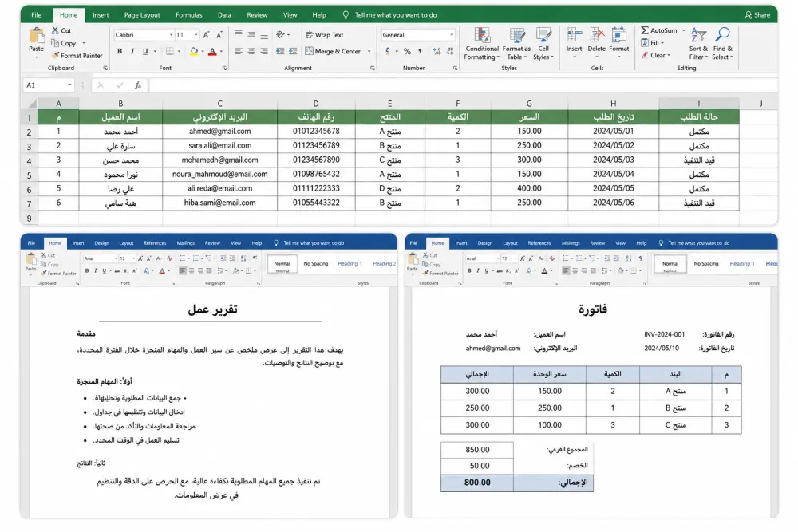Viewport: 798px width, 532px height.
Task: Click AutoSum in the Editing group
Action: point(659,30)
